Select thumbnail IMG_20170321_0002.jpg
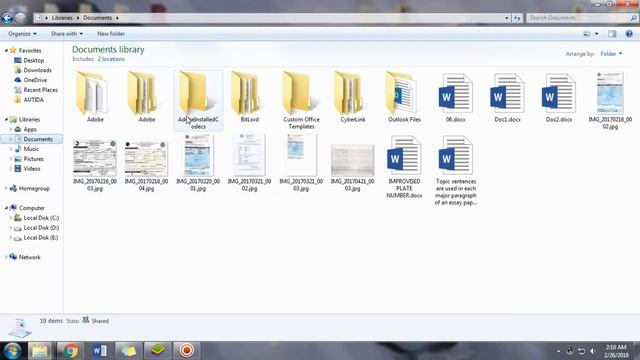 (249, 162)
